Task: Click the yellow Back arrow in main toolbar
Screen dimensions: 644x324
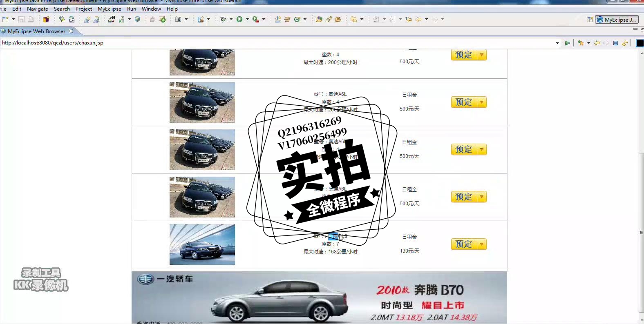Action: coord(418,19)
